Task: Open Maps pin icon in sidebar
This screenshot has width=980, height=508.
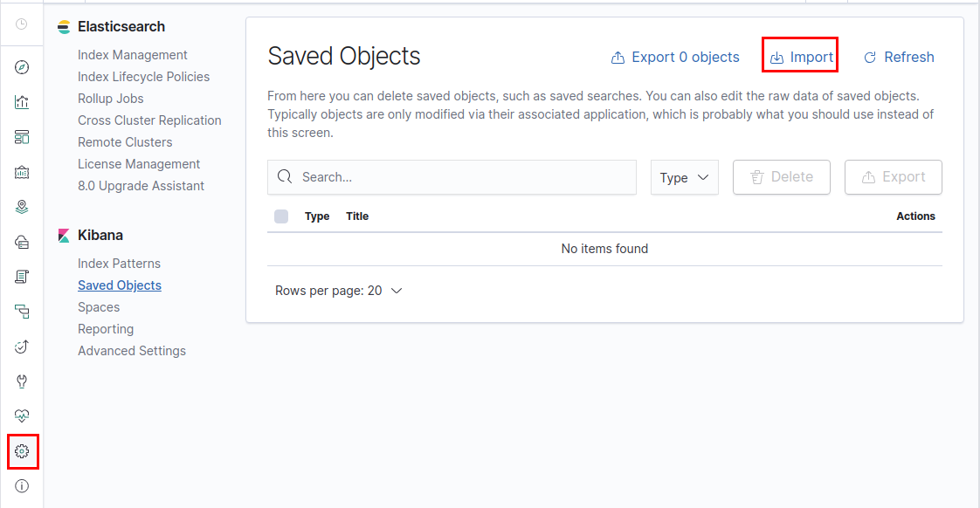Action: tap(21, 207)
